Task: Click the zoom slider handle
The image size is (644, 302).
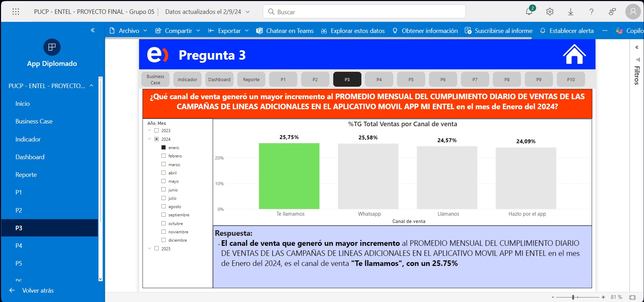Action: 573,297
